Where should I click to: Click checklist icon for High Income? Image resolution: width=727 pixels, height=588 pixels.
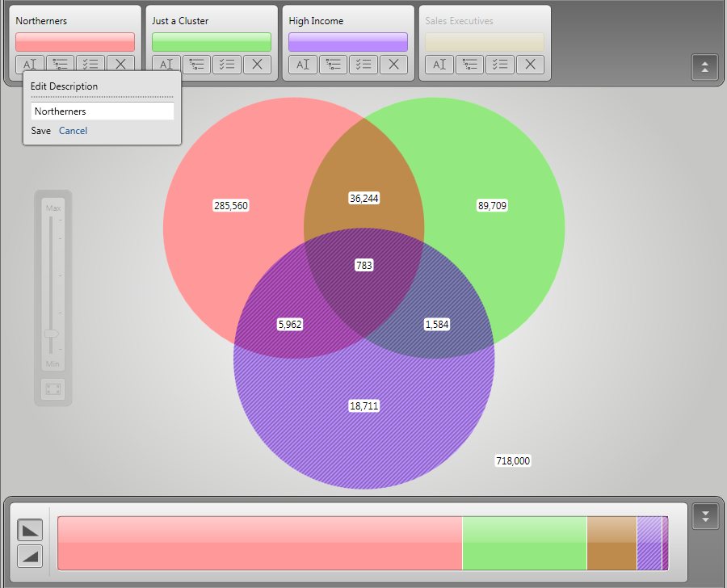tap(363, 65)
